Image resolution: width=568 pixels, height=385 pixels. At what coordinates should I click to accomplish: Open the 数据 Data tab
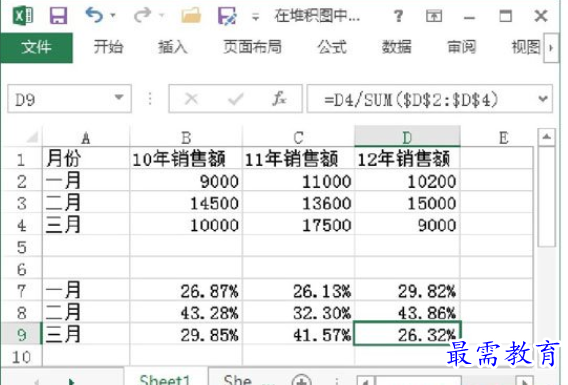[x=397, y=47]
